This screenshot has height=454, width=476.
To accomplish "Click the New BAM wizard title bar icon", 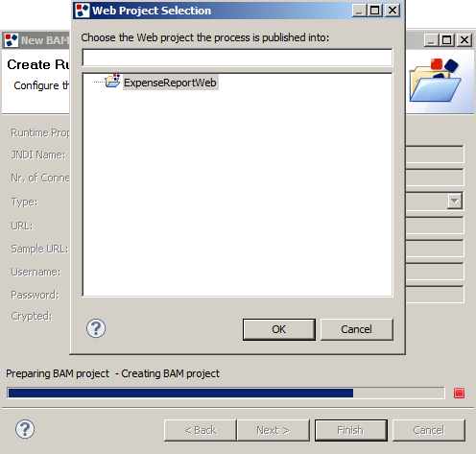I will tap(12, 40).
